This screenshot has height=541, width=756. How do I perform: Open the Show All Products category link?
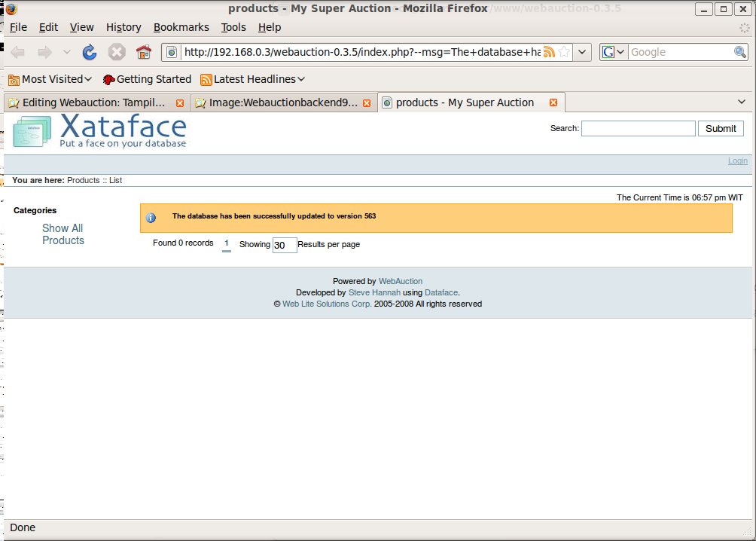pos(63,234)
